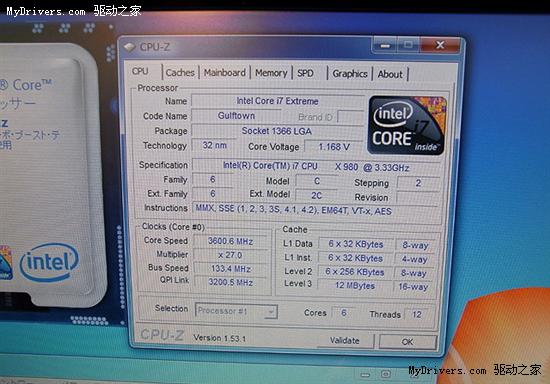Open the SPD tab
The width and height of the screenshot is (550, 384).
(x=305, y=73)
